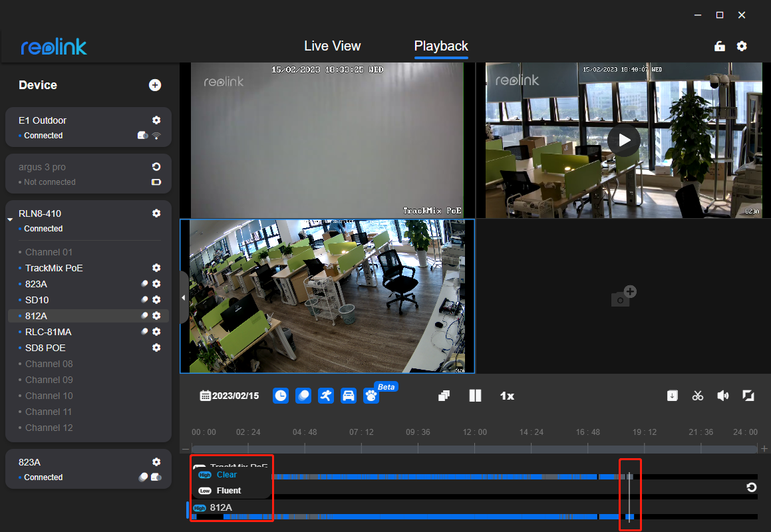Click the battery icon on argus 3 pro
771x532 pixels.
[x=156, y=182]
